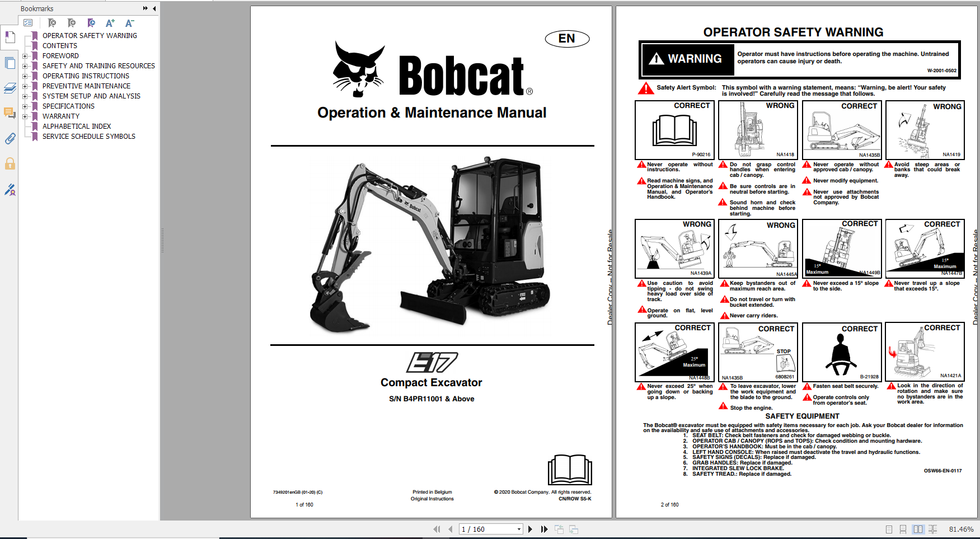Click the 81.46% zoom level value

961,529
